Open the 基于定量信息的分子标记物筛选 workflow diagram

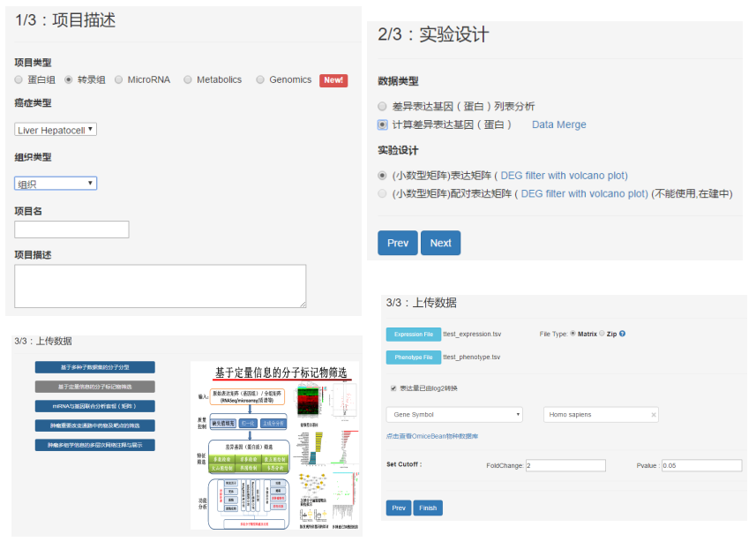tap(275, 446)
